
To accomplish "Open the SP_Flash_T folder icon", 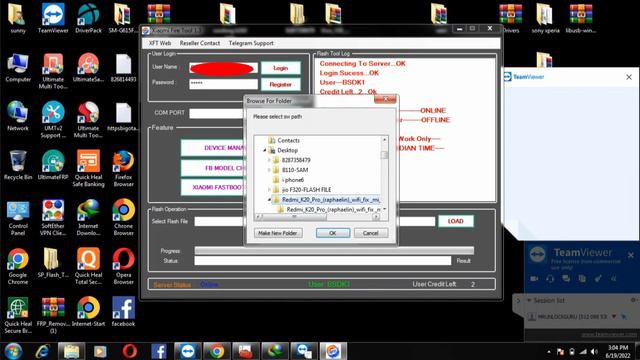I will (53, 263).
